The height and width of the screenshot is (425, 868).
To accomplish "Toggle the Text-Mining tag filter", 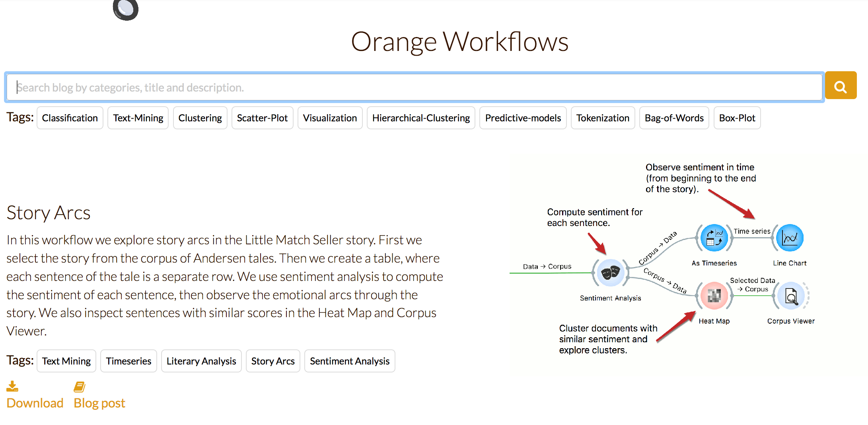I will [138, 118].
